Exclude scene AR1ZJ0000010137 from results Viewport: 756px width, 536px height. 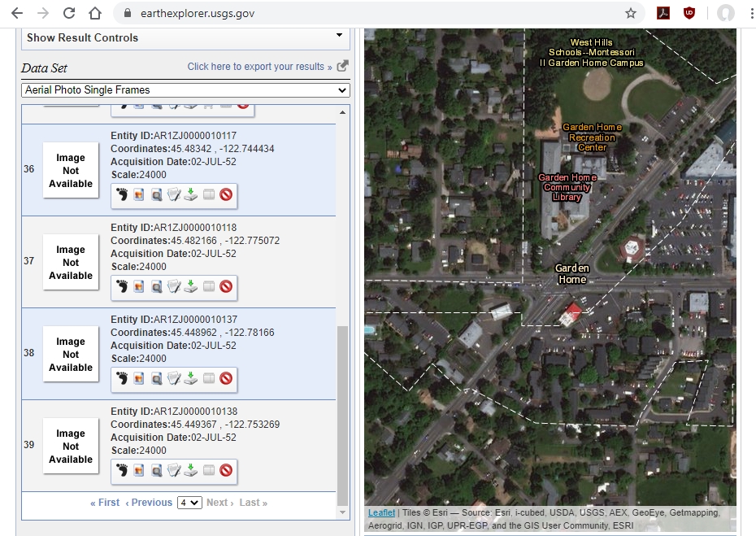coord(225,378)
